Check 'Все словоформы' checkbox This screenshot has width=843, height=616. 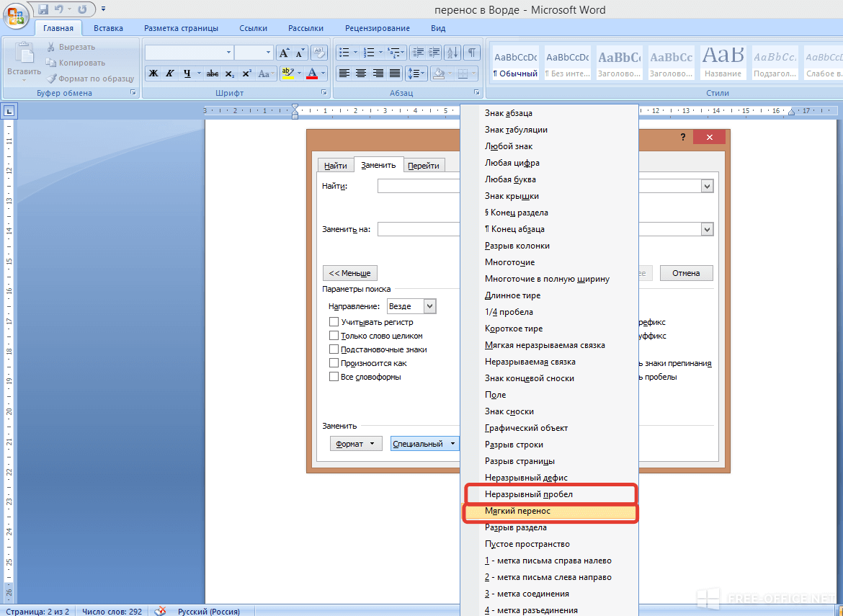pyautogui.click(x=334, y=377)
